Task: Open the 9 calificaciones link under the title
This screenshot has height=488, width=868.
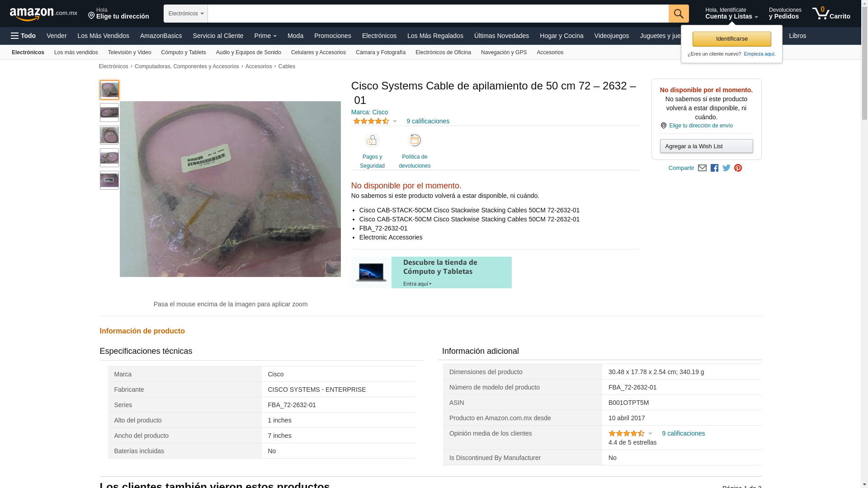Action: click(428, 121)
